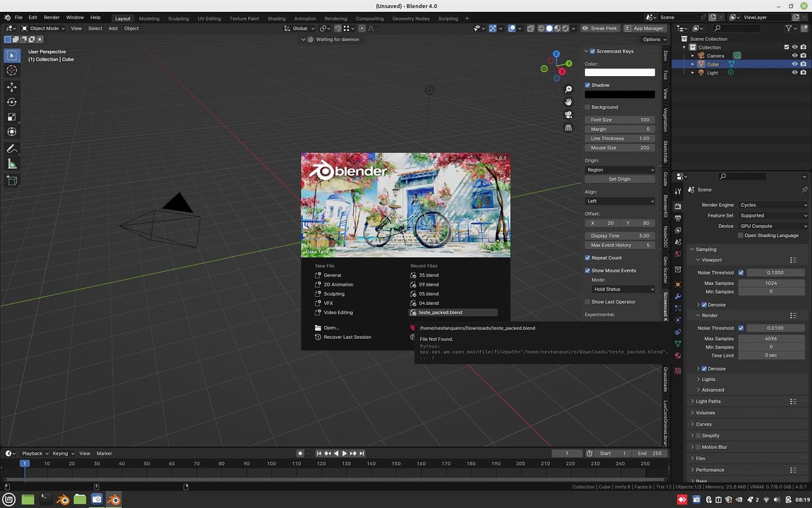Click the black Shadow color swatch
The image size is (812, 508).
click(x=620, y=95)
